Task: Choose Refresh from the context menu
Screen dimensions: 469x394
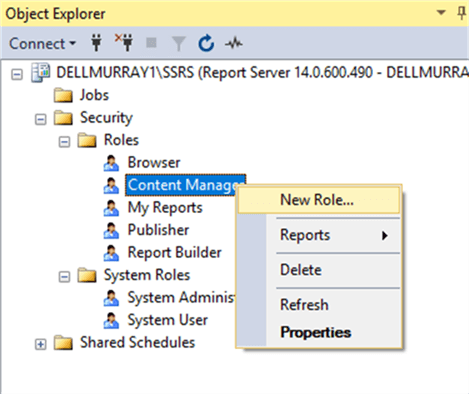Action: tap(319, 305)
